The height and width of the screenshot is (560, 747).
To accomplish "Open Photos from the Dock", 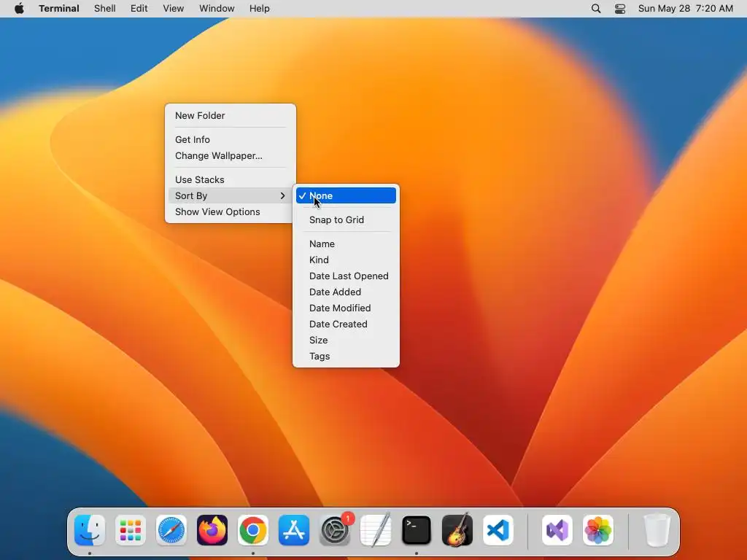I will pyautogui.click(x=598, y=530).
